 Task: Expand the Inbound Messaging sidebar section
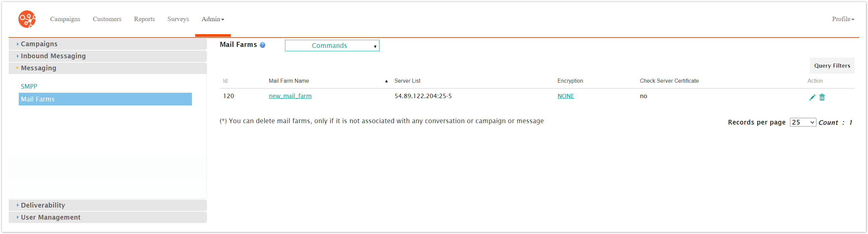coord(53,56)
